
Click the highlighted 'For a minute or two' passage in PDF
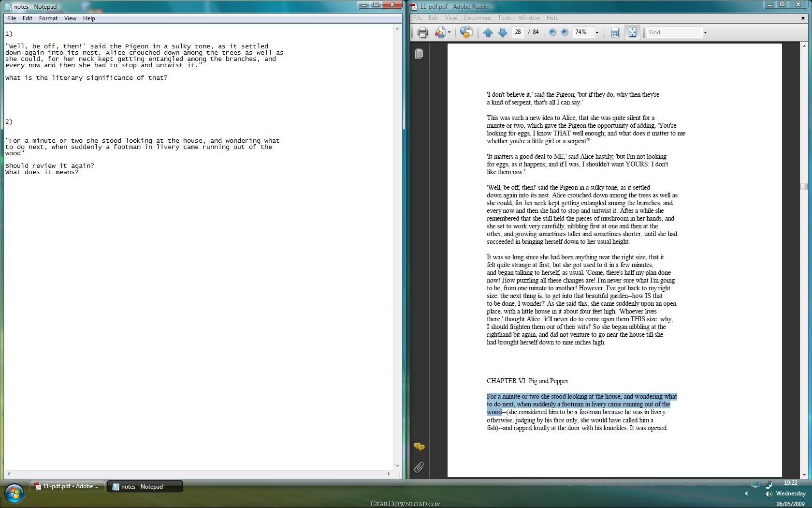(582, 404)
